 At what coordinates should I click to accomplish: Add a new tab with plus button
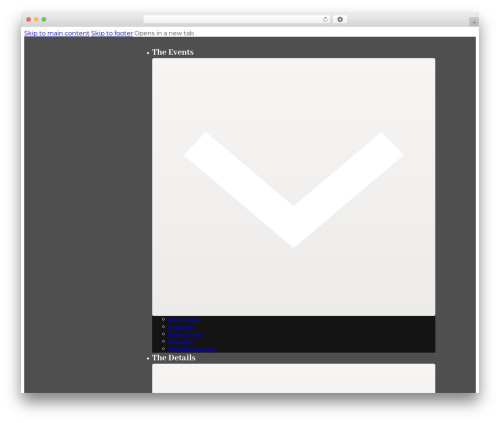click(x=474, y=22)
